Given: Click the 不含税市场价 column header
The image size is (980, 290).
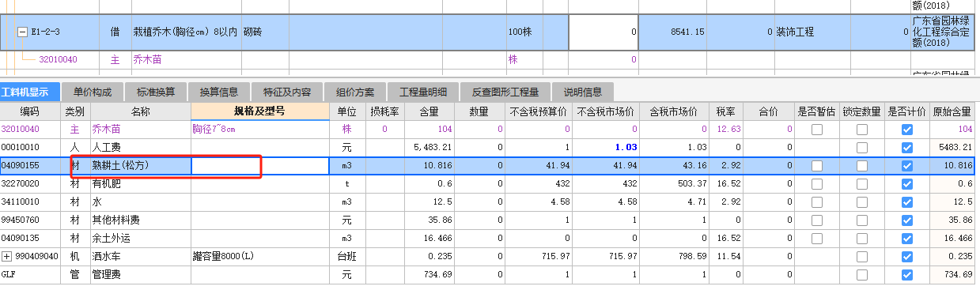Looking at the screenshot, I should [x=605, y=111].
